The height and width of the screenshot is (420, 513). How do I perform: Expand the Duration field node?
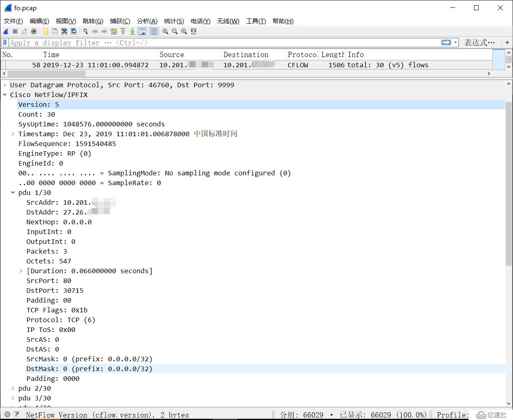pos(21,271)
